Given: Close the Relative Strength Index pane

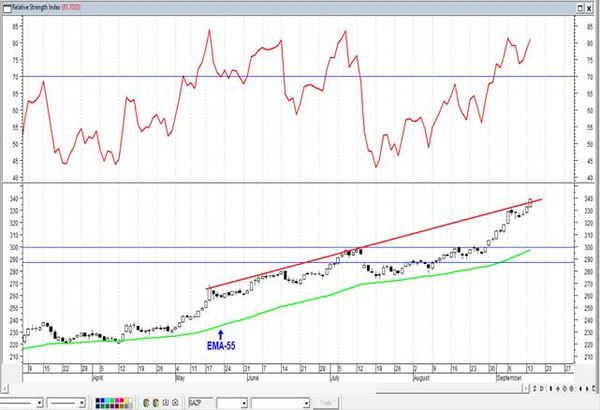Looking at the screenshot, I should (589, 8).
